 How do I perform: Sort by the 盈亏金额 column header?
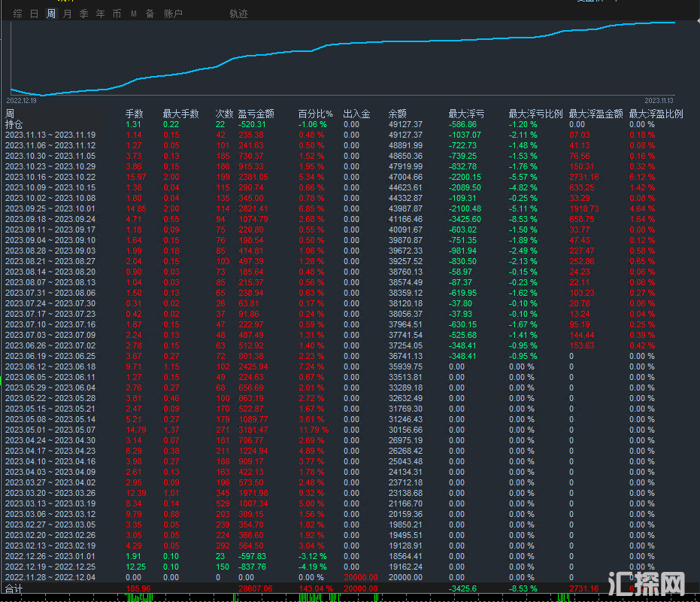click(x=256, y=114)
